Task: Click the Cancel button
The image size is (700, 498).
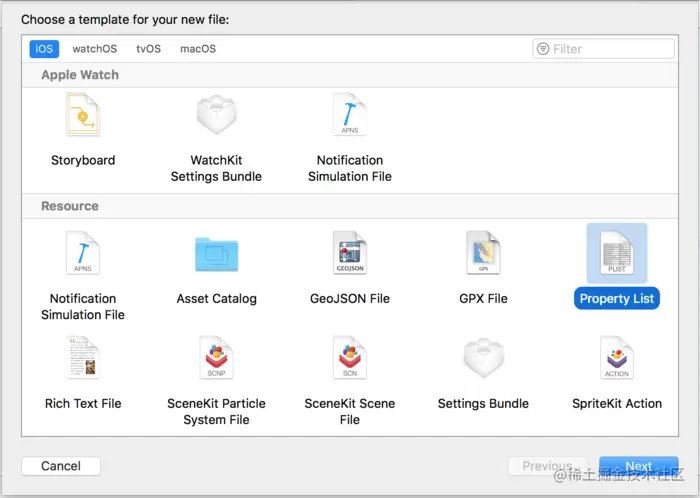Action: click(x=61, y=466)
